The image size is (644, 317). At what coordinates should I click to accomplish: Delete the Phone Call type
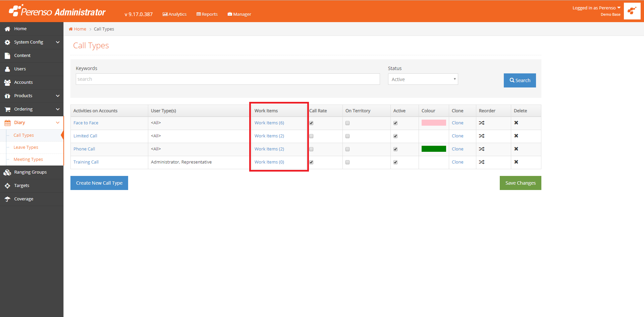click(x=516, y=149)
